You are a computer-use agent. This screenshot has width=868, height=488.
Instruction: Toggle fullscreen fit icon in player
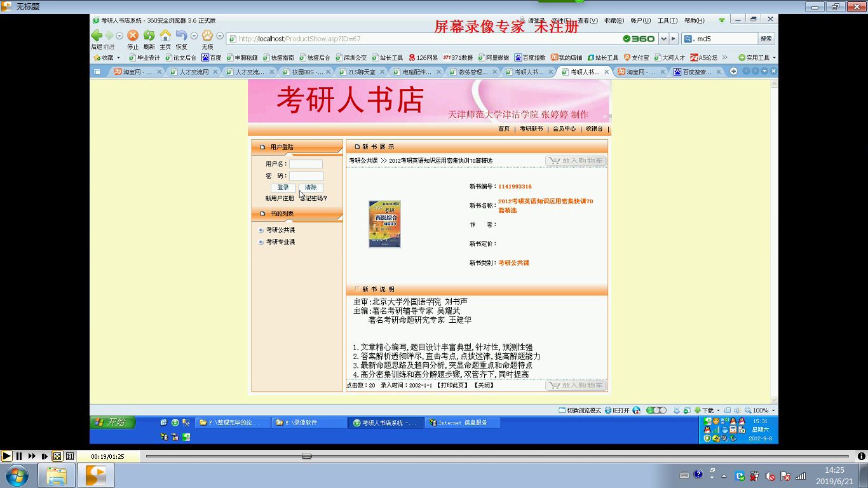click(57, 456)
